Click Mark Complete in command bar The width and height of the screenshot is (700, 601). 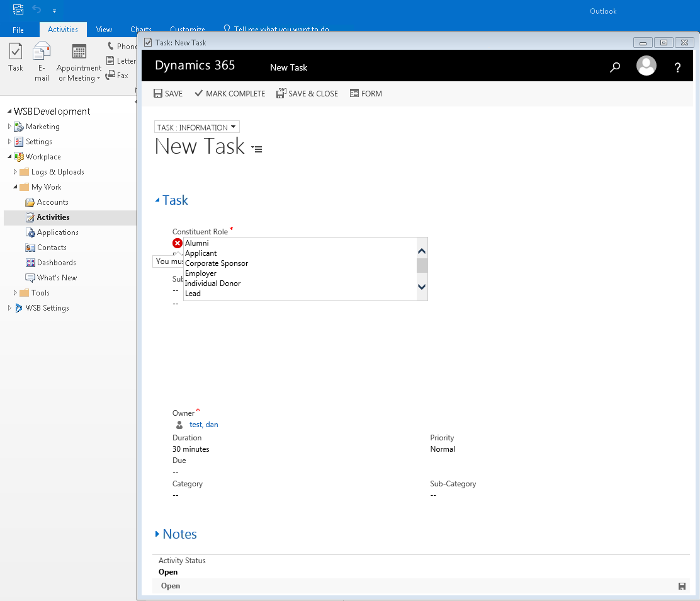click(x=230, y=93)
